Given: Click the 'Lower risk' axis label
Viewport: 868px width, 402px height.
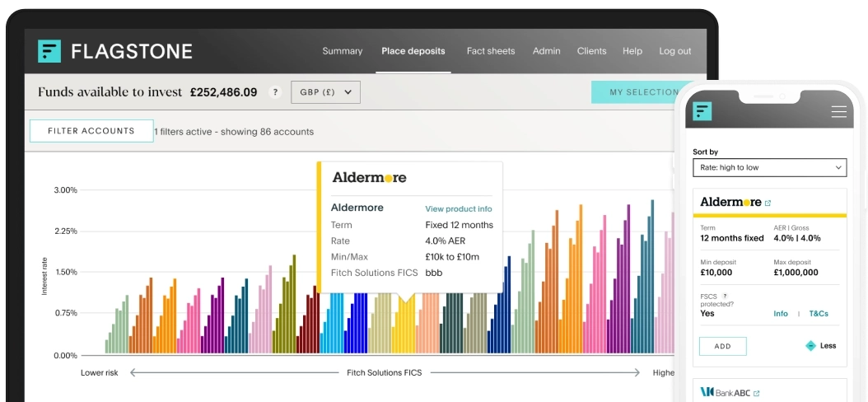Looking at the screenshot, I should [99, 372].
